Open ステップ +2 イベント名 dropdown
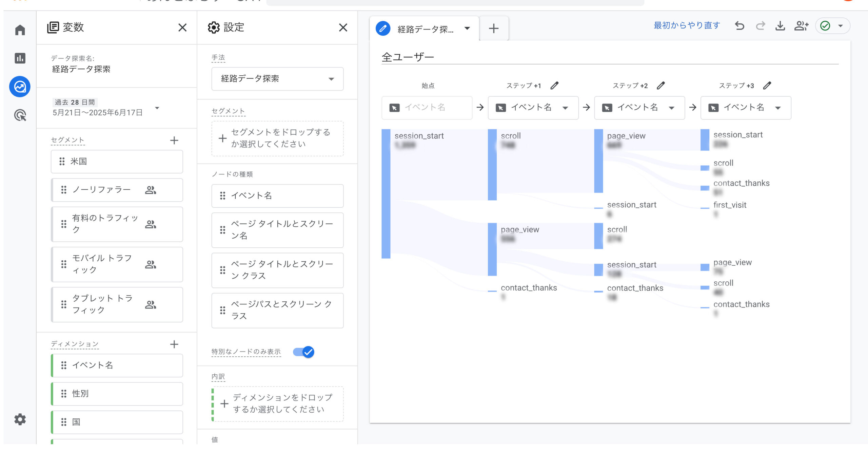Viewport: 868px width, 469px height. point(639,108)
